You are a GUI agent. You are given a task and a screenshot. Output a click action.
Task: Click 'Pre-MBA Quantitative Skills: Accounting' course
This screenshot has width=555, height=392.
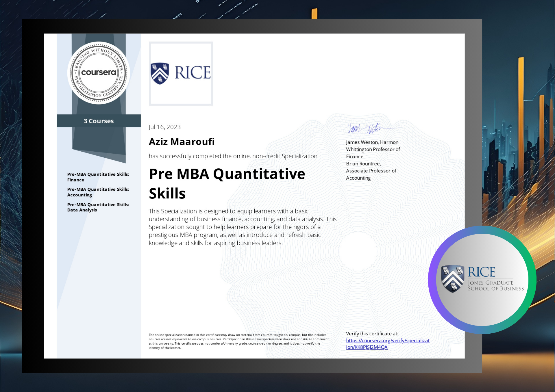(98, 192)
